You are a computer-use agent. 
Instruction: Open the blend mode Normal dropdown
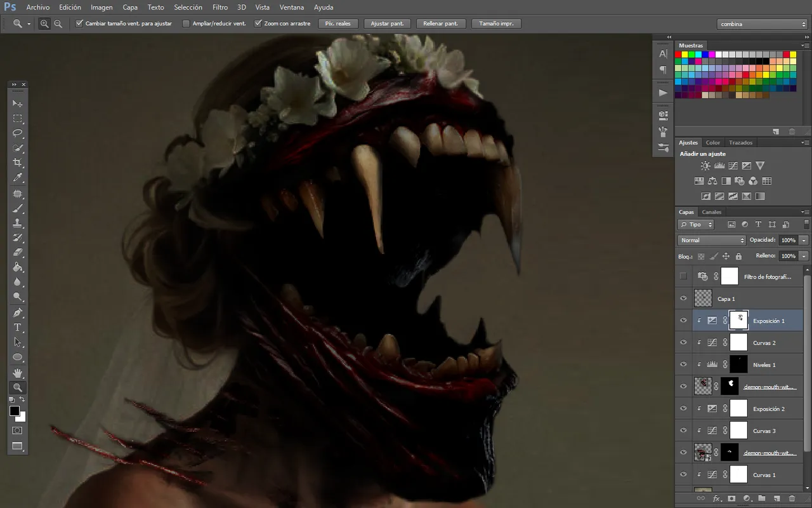click(712, 240)
